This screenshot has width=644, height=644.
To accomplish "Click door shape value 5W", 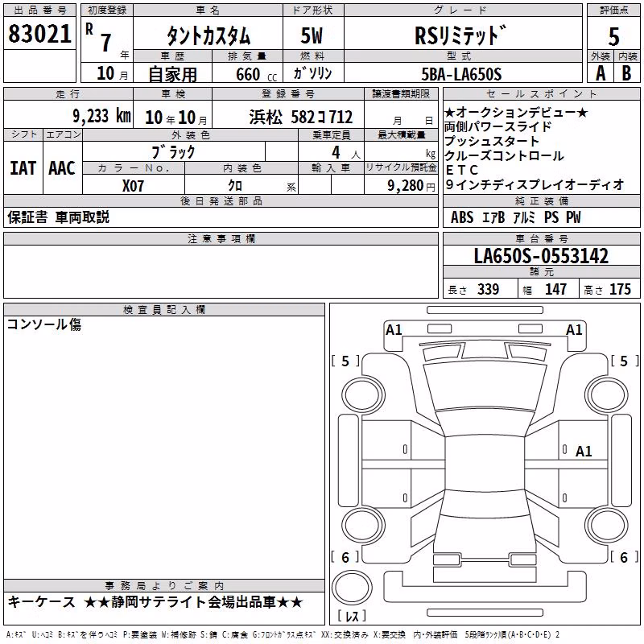I will coord(312,35).
